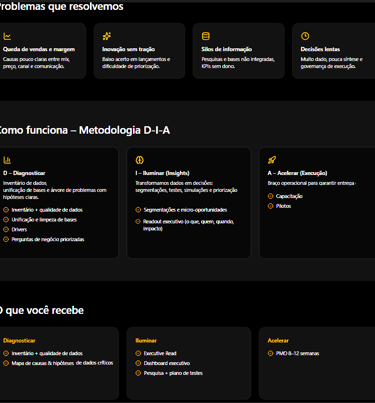Screen dimensions: 375x403
Task: Click the I – Iluminar (Insights) heading
Action: (162, 173)
